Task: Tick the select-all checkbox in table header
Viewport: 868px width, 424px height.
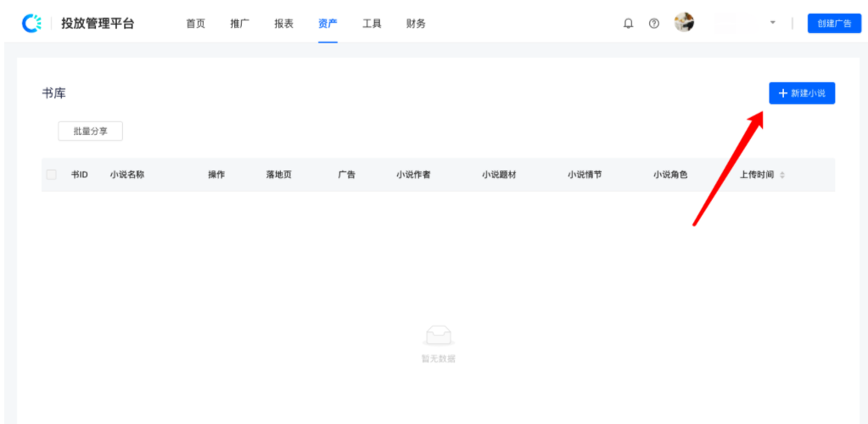Action: pos(52,175)
